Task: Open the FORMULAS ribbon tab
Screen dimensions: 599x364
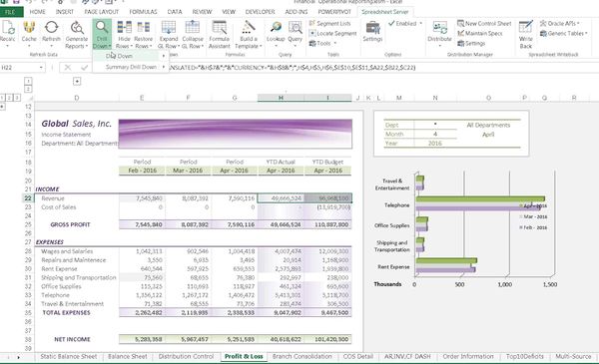Action: (143, 12)
